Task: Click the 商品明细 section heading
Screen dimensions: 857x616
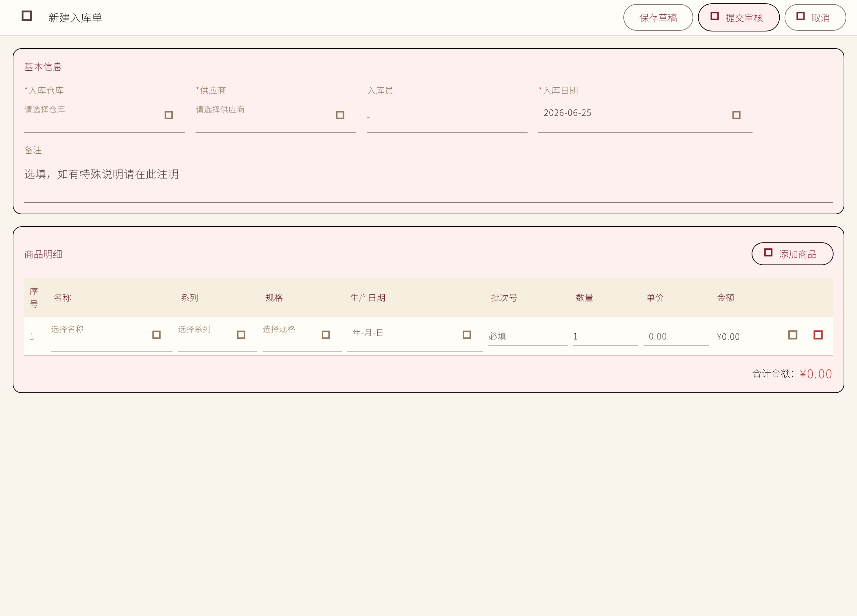Action: click(43, 254)
